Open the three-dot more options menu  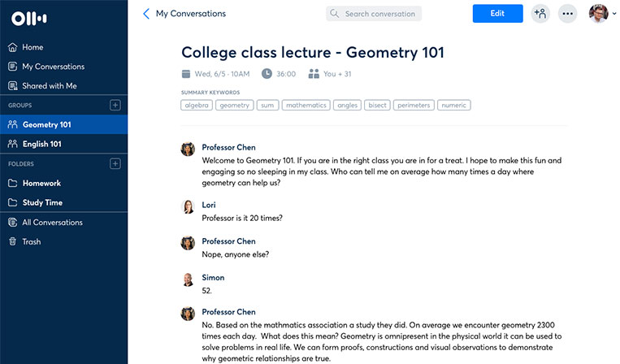[567, 14]
